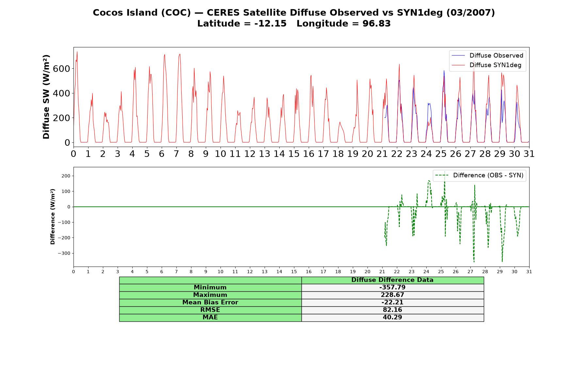Click the Difference (W/m²) y-axis label
This screenshot has width=588, height=392.
coord(53,217)
